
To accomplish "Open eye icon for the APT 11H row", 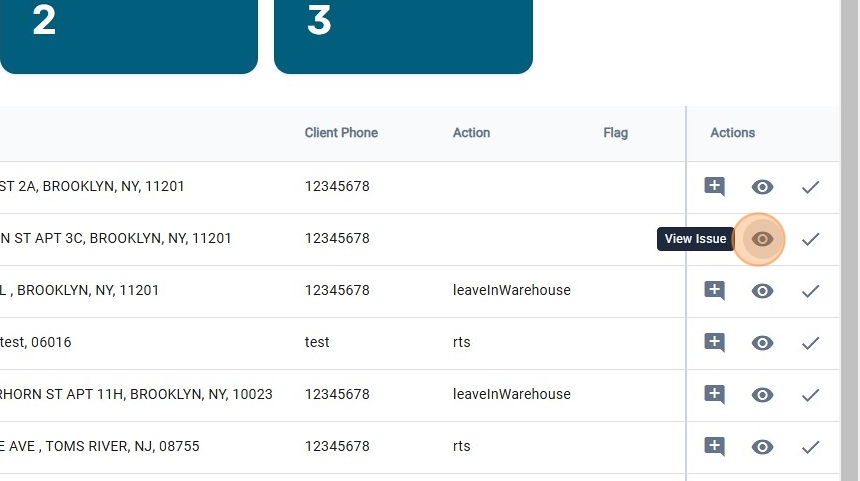I will [x=762, y=395].
